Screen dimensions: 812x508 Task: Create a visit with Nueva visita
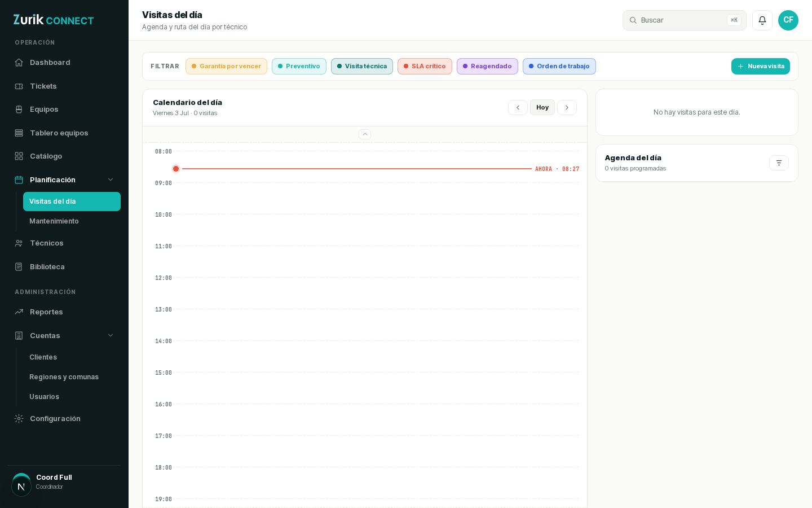[x=761, y=67]
